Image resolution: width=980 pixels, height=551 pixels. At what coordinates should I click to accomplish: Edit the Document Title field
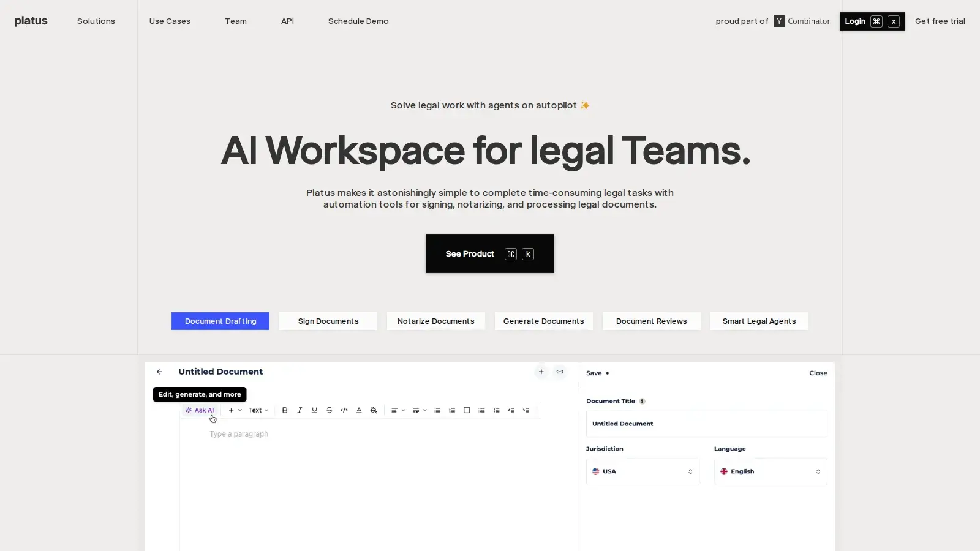click(x=706, y=423)
